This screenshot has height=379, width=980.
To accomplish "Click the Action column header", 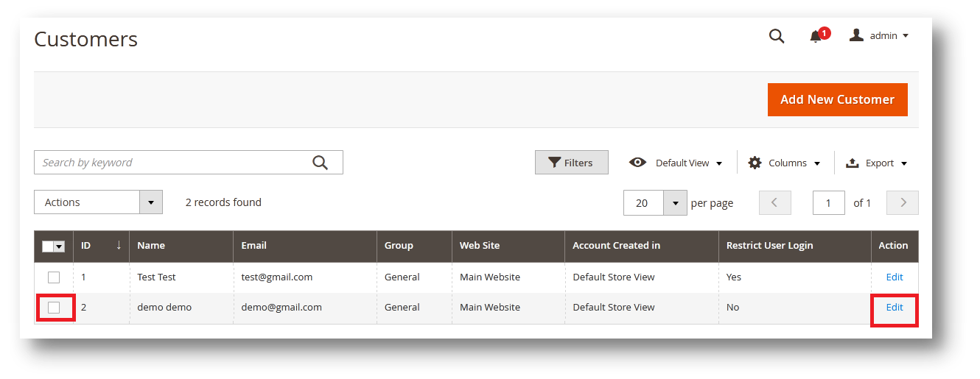I will 893,246.
